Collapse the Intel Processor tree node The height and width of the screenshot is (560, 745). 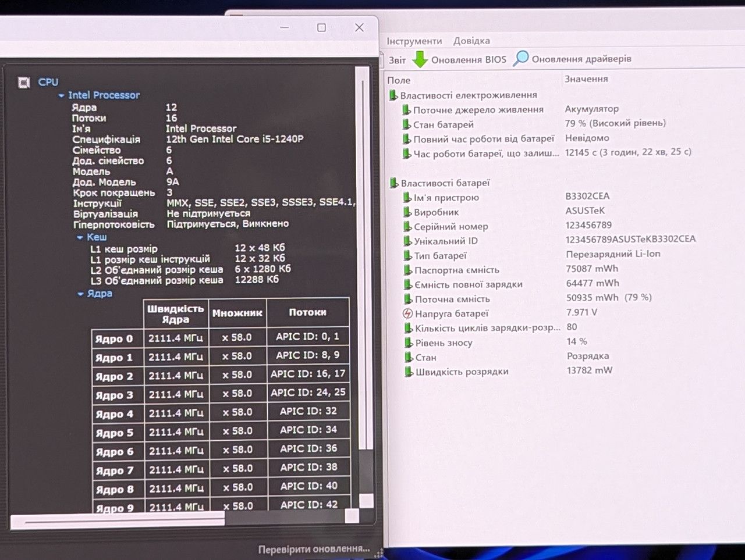[61, 95]
